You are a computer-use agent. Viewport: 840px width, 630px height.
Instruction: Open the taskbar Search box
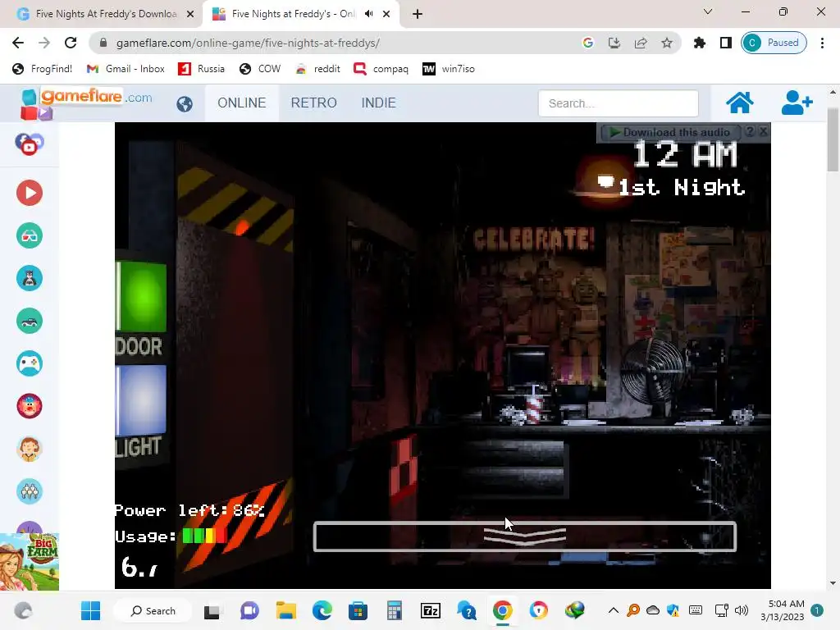(x=153, y=610)
